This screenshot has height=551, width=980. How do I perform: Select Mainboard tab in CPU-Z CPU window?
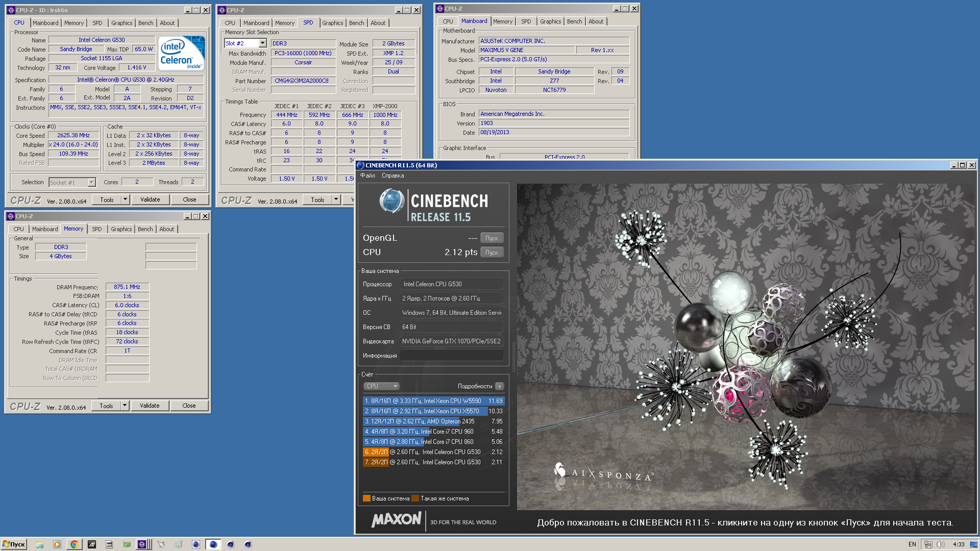coord(45,23)
